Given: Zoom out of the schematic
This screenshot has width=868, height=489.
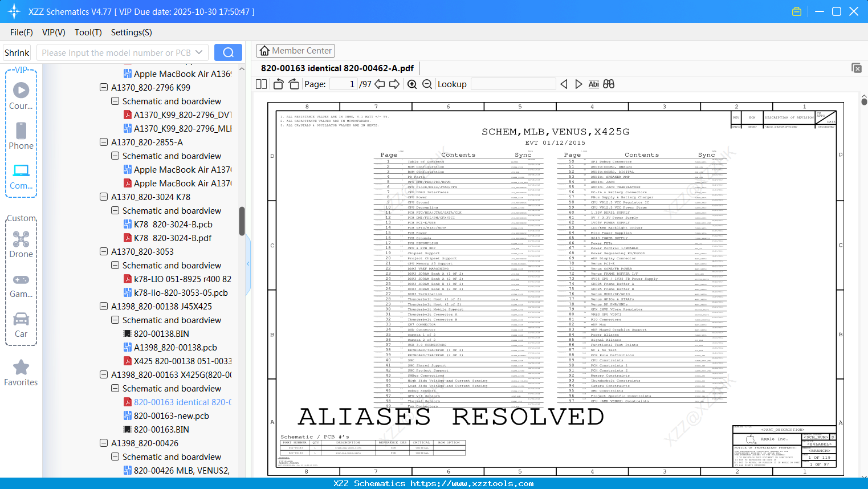Looking at the screenshot, I should 427,84.
